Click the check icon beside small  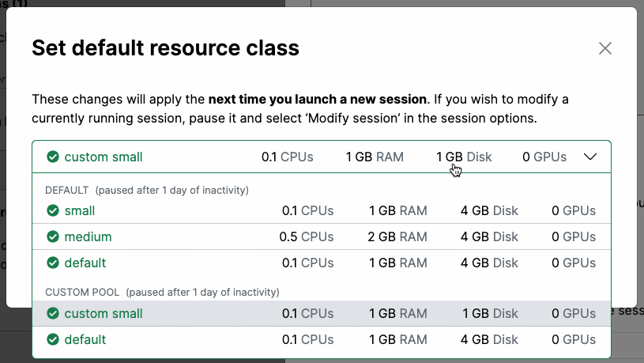53,210
